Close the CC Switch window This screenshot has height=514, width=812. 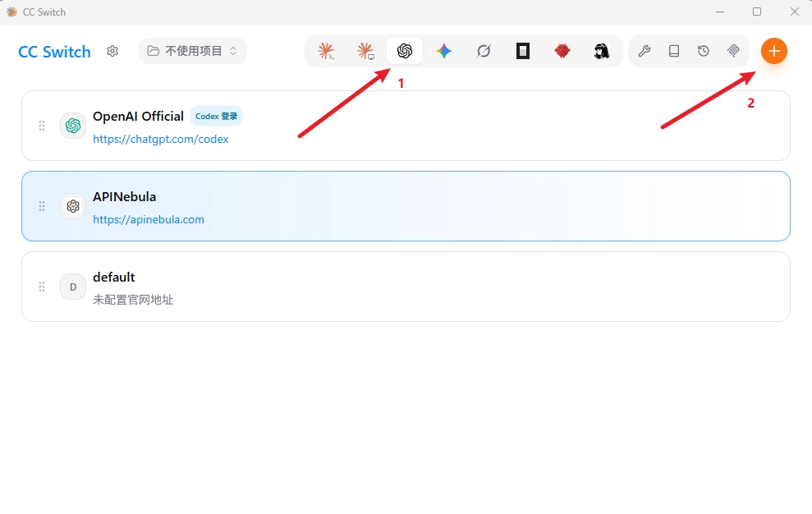pyautogui.click(x=795, y=11)
